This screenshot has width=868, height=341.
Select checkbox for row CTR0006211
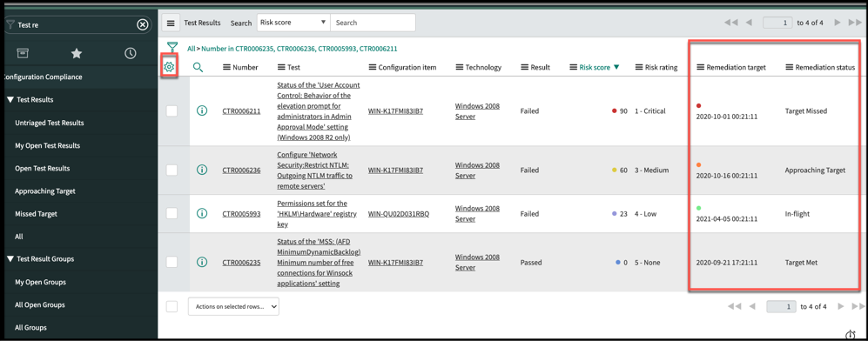[172, 110]
